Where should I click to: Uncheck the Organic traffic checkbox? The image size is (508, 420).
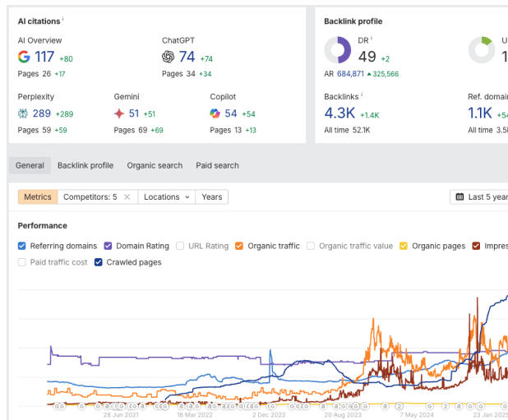pyautogui.click(x=239, y=246)
